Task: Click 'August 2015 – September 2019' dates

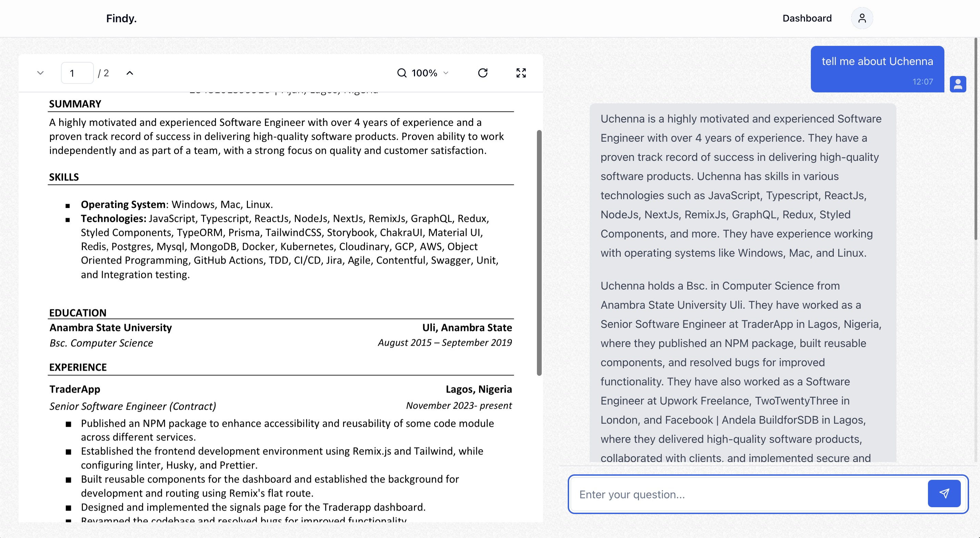Action: coord(445,342)
